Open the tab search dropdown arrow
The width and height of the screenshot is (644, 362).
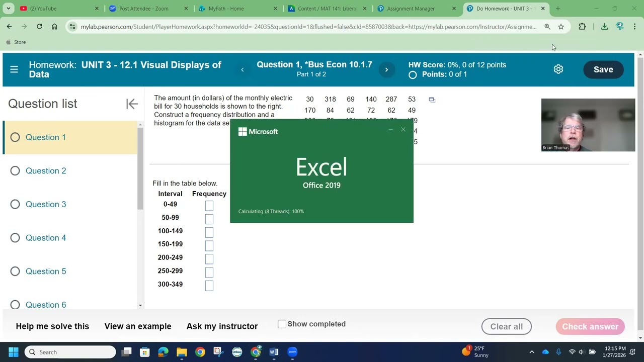click(x=9, y=9)
